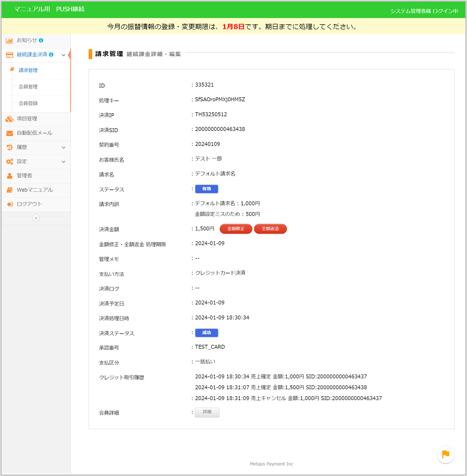Click the 項目管理 cubes icon
467x476 pixels.
click(9, 119)
